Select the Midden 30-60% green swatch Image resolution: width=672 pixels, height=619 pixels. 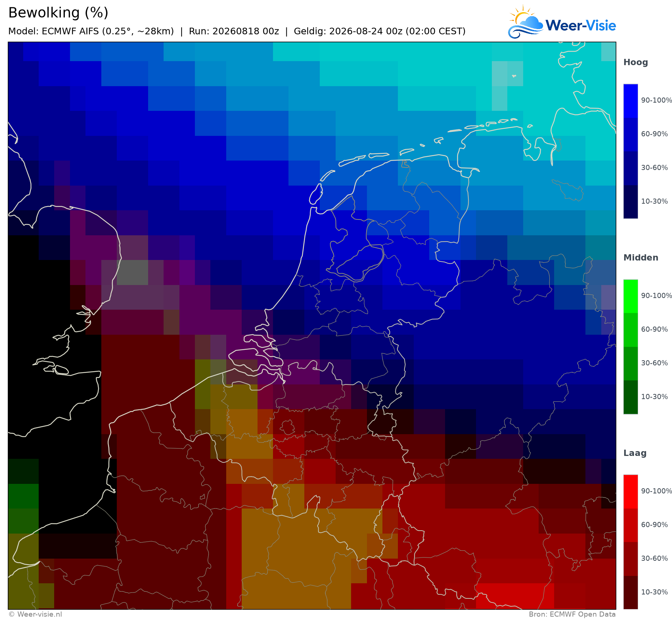630,363
